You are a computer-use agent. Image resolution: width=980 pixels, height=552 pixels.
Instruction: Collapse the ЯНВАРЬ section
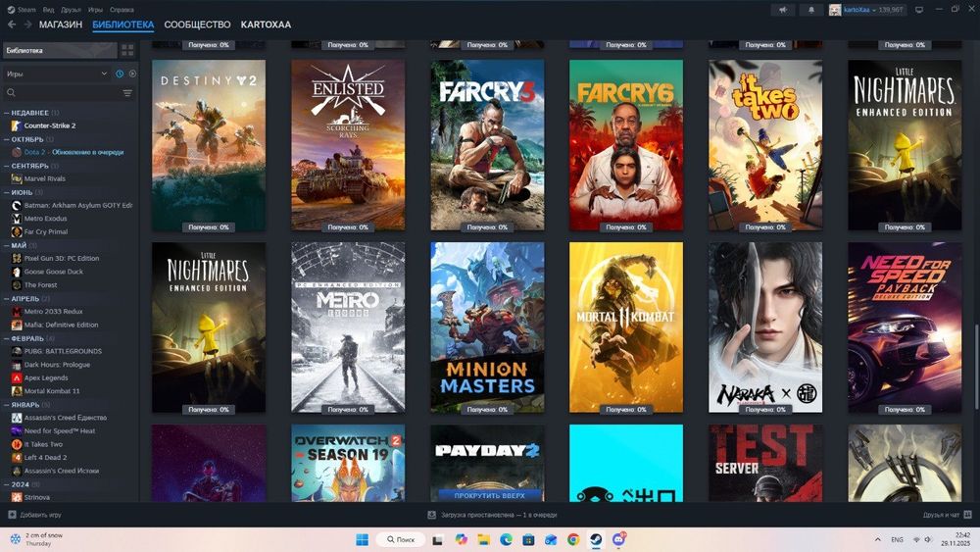point(6,405)
